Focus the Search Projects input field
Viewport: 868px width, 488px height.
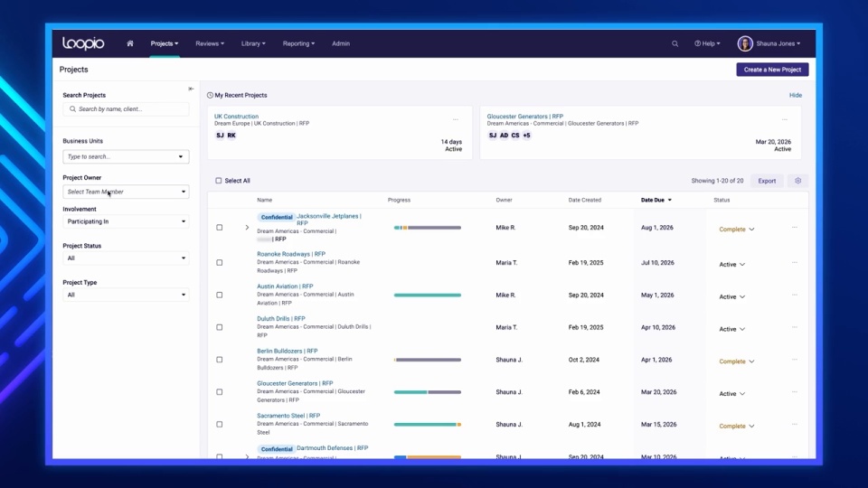pos(126,109)
